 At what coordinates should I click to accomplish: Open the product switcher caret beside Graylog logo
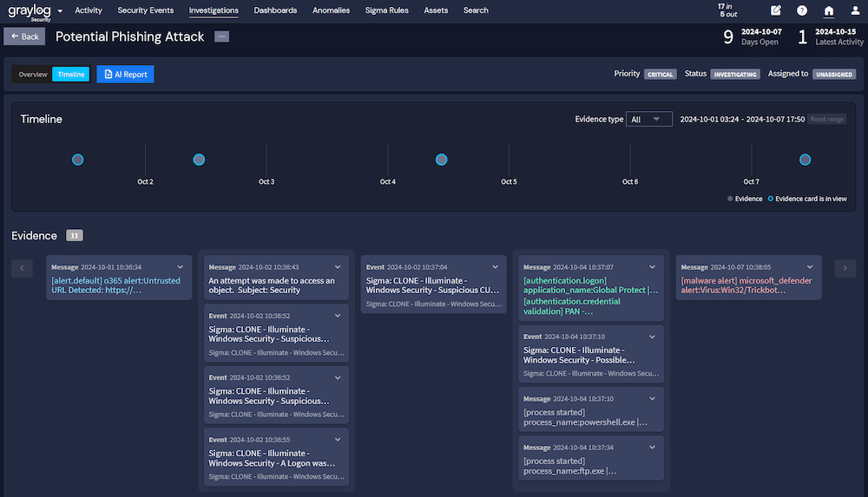tap(60, 11)
